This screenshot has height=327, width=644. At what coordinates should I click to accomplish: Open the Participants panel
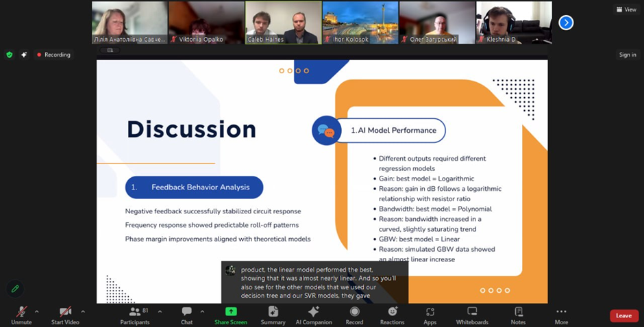coord(135,314)
